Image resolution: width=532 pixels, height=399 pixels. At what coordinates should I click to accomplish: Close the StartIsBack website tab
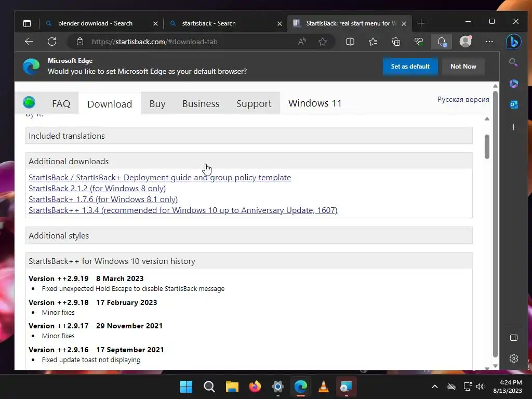pos(404,23)
